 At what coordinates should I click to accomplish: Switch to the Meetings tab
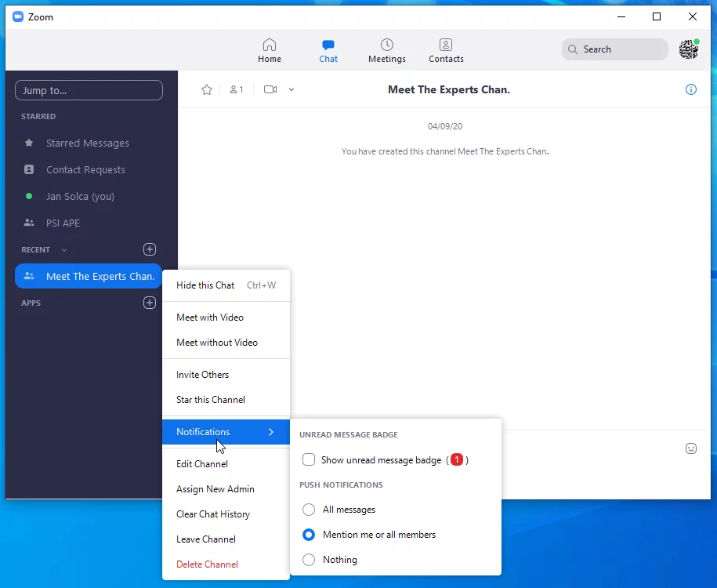387,51
